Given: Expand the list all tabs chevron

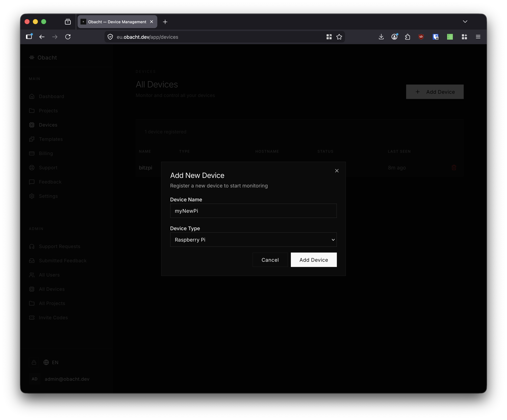Looking at the screenshot, I should (465, 21).
